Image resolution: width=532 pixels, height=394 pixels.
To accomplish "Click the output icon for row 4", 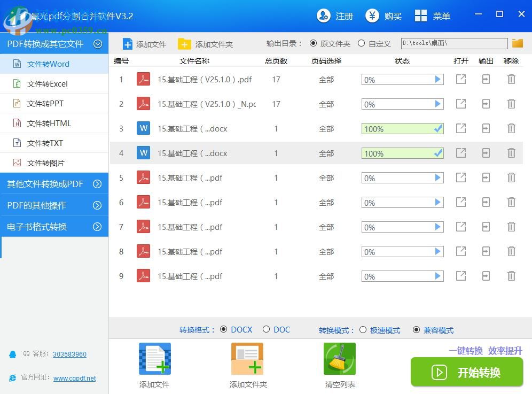I will (486, 153).
